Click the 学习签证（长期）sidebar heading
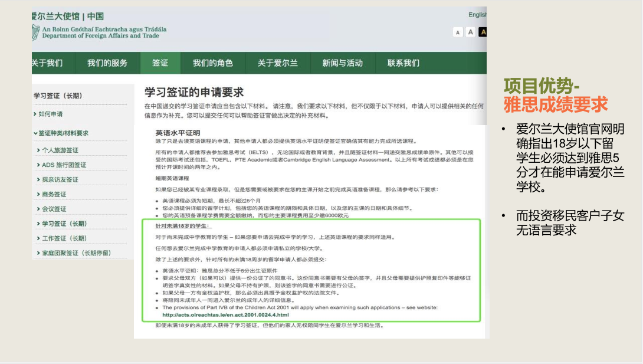The height and width of the screenshot is (364, 643). click(58, 96)
